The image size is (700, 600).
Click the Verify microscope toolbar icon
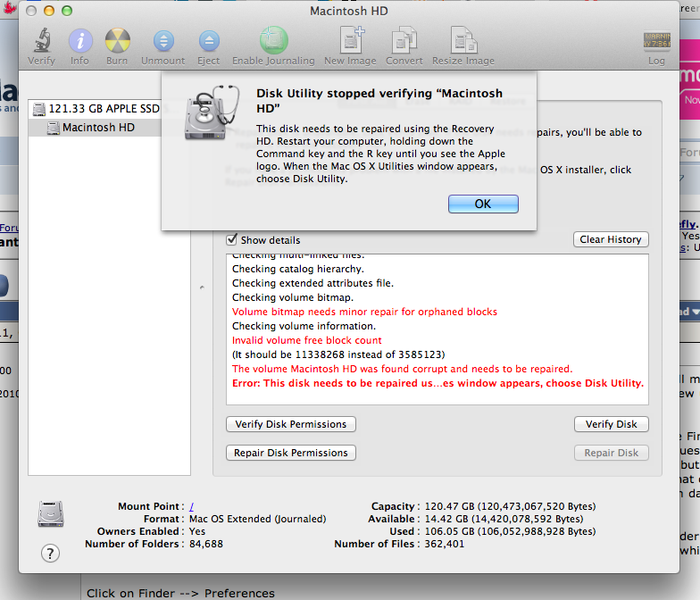(x=41, y=41)
